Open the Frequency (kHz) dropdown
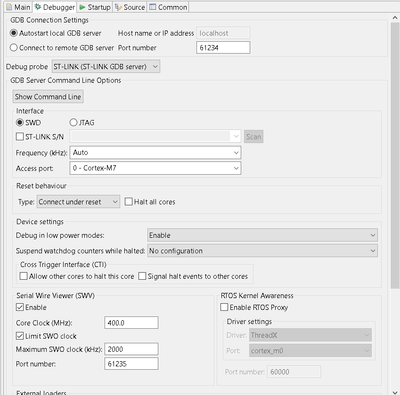 pyautogui.click(x=155, y=152)
